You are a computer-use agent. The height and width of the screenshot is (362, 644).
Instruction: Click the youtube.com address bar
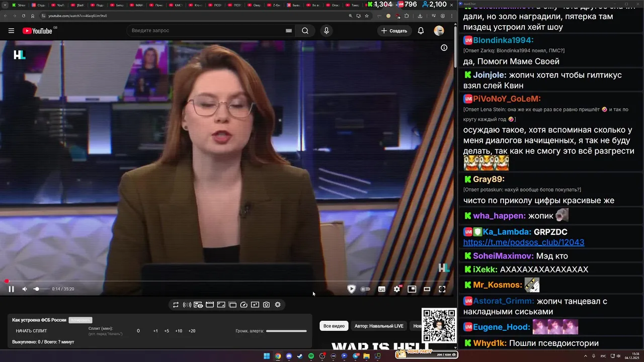tap(196, 16)
